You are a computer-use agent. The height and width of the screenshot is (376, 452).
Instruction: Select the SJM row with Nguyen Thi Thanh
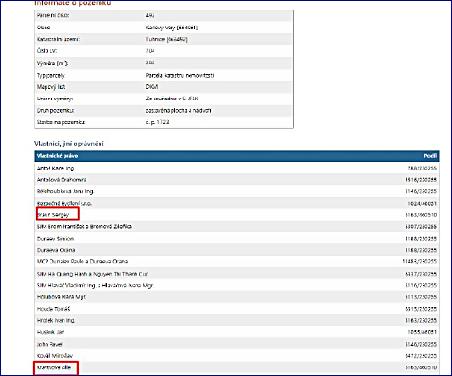point(237,274)
